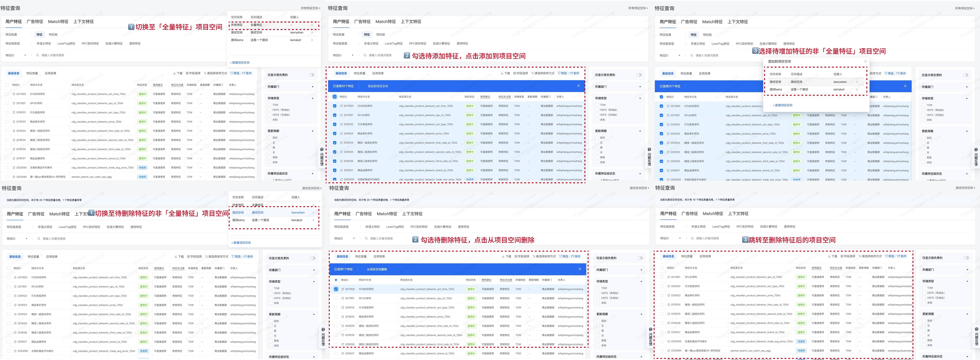This screenshot has width=980, height=360.
Task: Select 特征质量 tab above 从项目空间删除 bar
Action: click(x=361, y=257)
